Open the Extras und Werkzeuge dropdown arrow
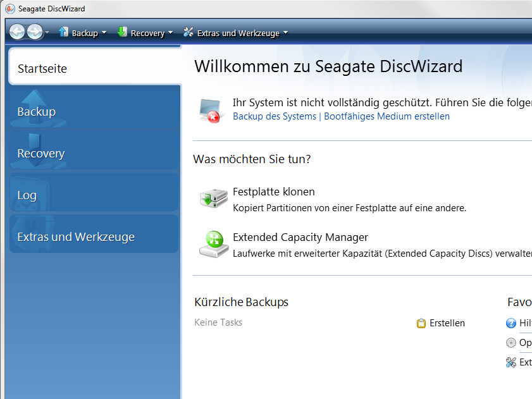The image size is (532, 399). coord(285,33)
